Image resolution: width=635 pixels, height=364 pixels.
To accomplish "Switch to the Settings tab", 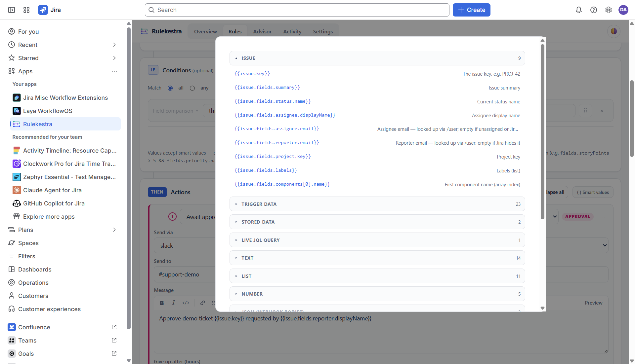I will click(323, 32).
